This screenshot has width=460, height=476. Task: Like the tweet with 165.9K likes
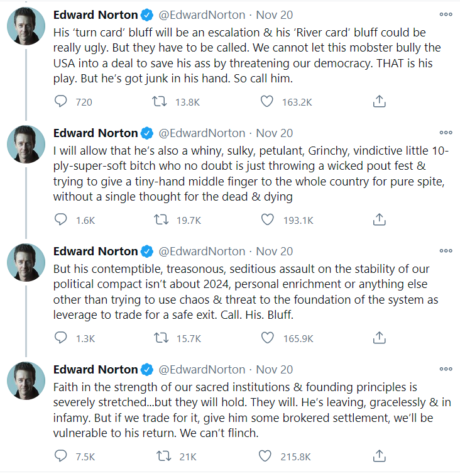[x=267, y=338]
